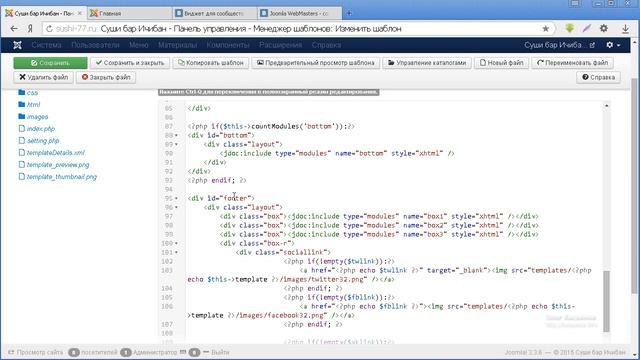This screenshot has width=640, height=360.
Task: Open a new browser tab
Action: coord(349,13)
